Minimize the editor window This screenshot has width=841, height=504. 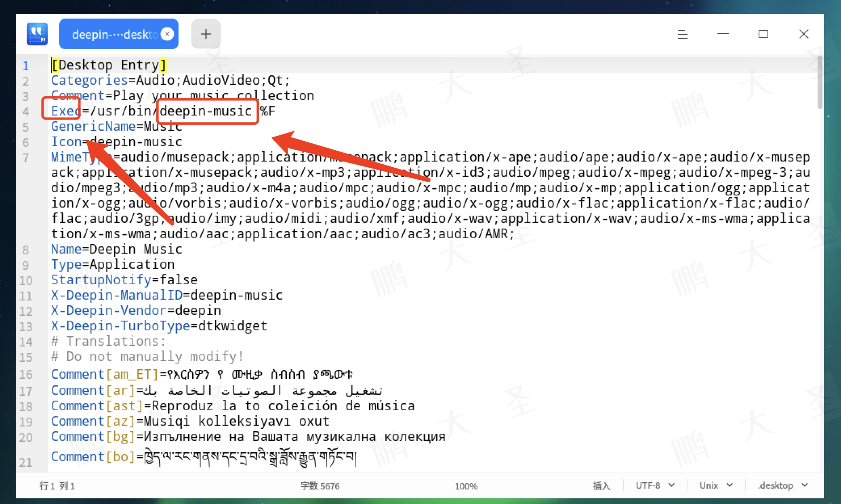coord(723,34)
